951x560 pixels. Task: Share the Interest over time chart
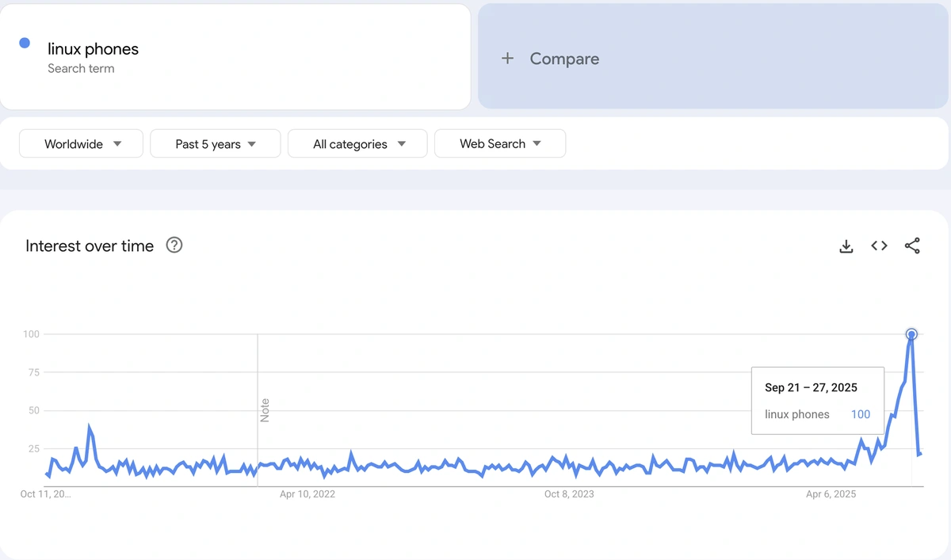pos(911,246)
